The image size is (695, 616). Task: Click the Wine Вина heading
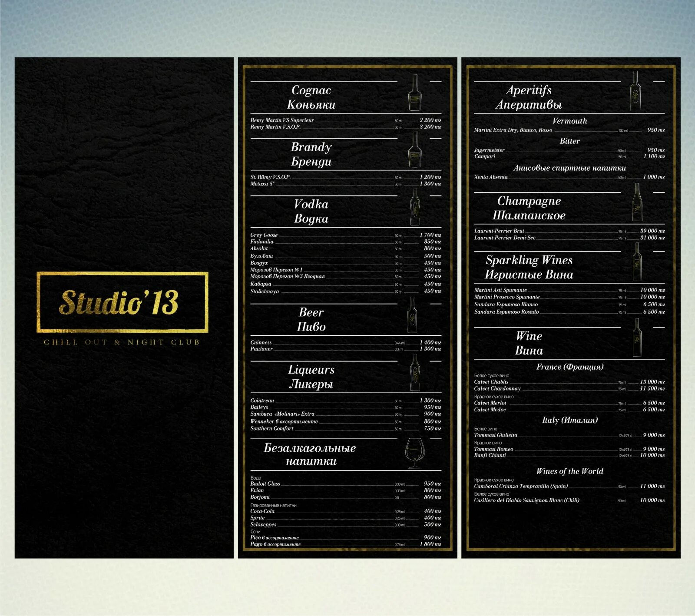(529, 343)
